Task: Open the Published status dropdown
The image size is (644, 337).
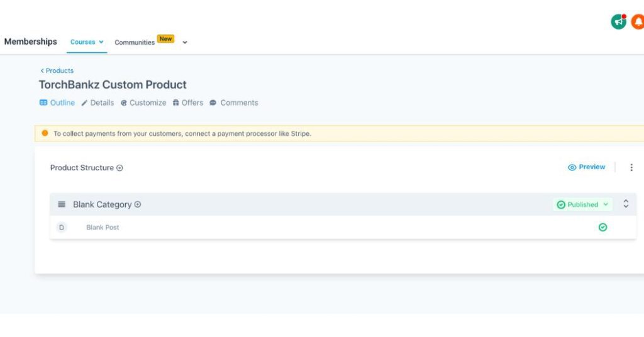Action: [x=583, y=204]
